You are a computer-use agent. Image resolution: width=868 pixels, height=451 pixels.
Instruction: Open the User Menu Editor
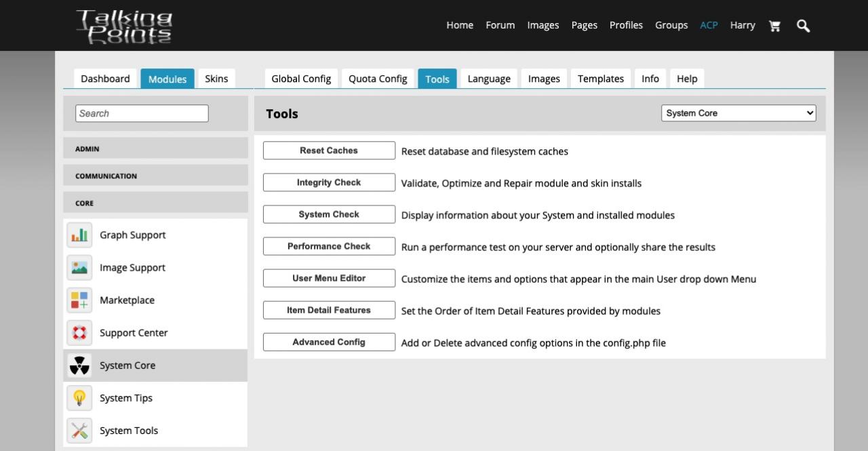pyautogui.click(x=329, y=278)
